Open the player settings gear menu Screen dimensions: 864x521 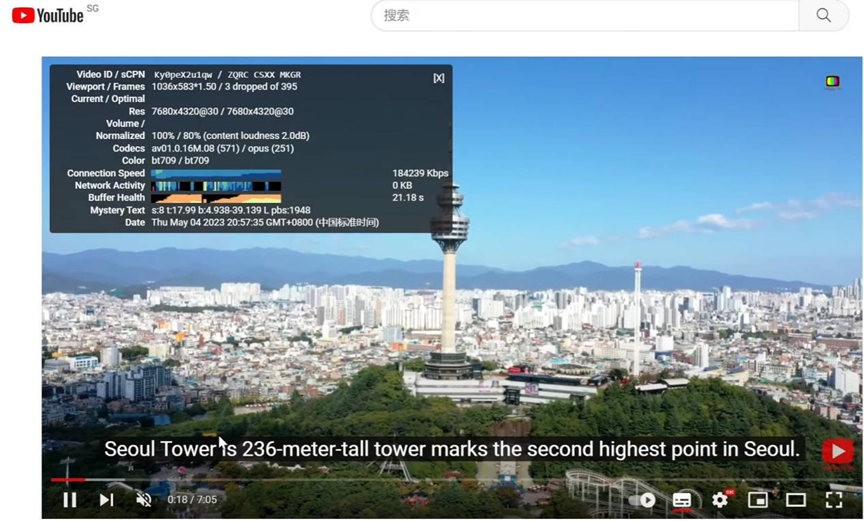click(720, 499)
